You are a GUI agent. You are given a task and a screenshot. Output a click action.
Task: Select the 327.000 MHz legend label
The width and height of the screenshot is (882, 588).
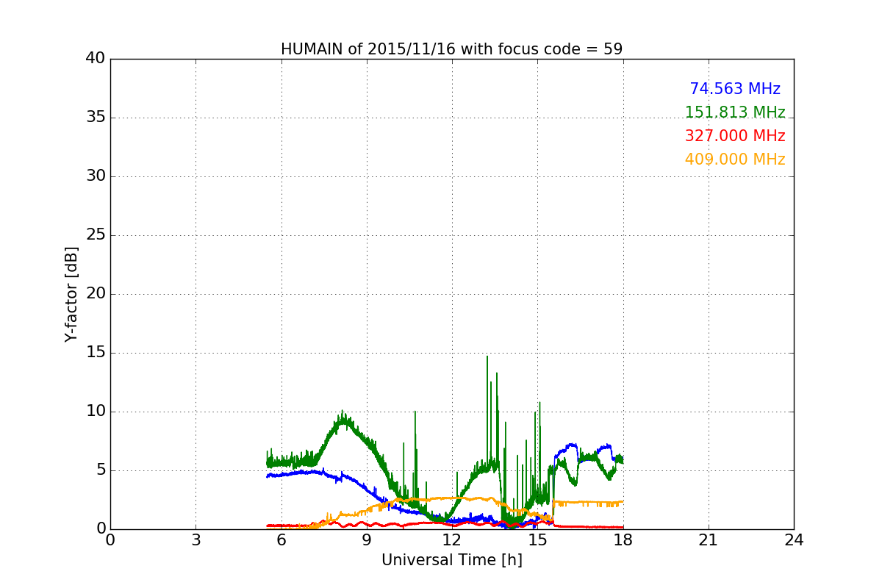click(735, 136)
